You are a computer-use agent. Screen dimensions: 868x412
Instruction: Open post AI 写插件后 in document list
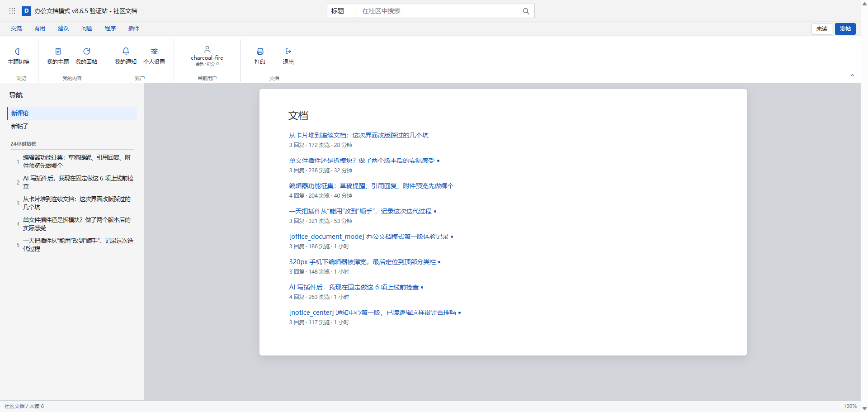click(354, 287)
